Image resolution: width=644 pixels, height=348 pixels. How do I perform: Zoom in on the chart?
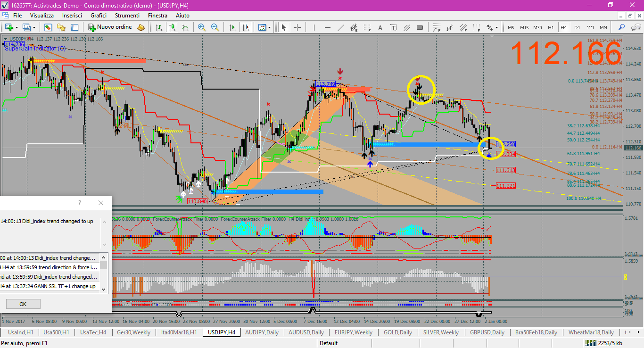tap(202, 27)
